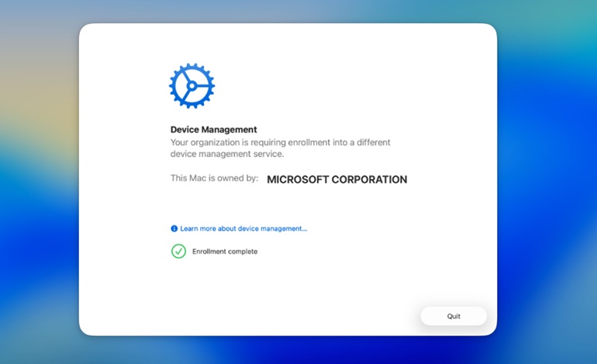Click the "MICROSOFT CORPORATION" owner name
This screenshot has width=597, height=364.
point(337,180)
